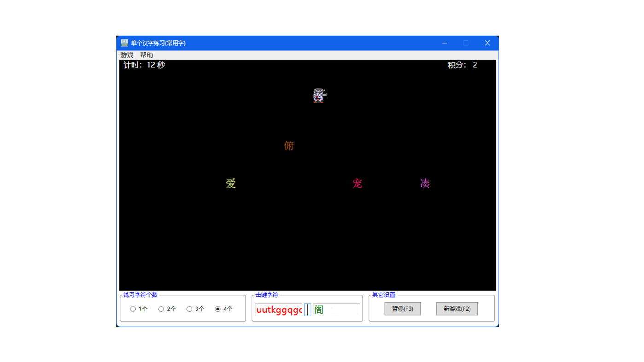Click the application icon in the title bar
The height and width of the screenshot is (362, 644).
click(x=123, y=43)
